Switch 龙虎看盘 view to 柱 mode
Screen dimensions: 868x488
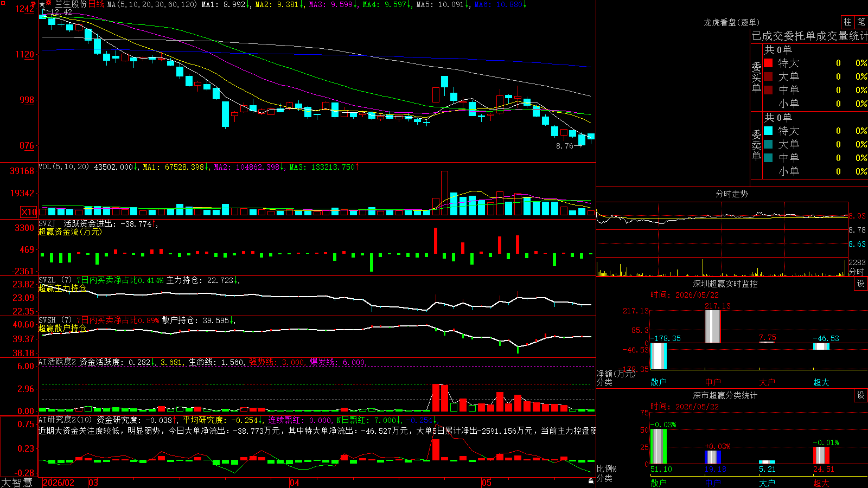coord(848,22)
